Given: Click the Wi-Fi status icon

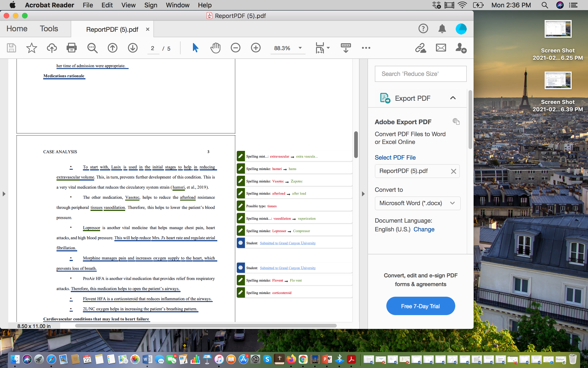Looking at the screenshot, I should [x=462, y=5].
